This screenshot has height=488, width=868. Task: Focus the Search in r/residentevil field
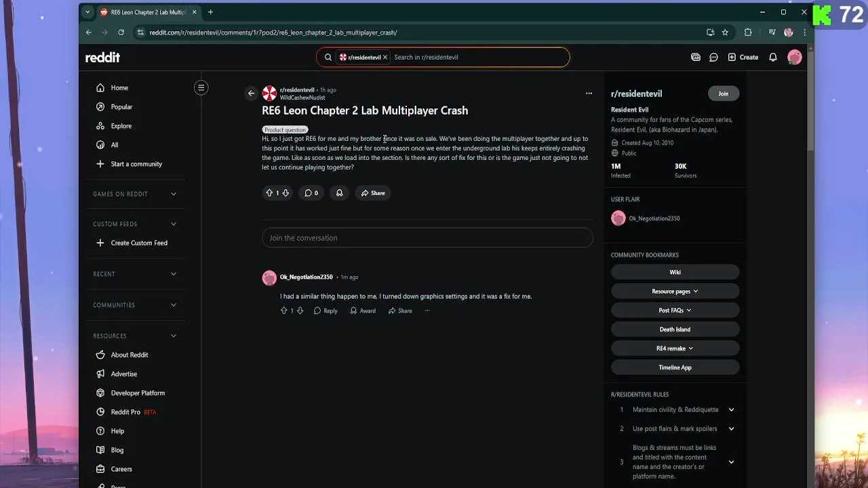click(x=478, y=58)
